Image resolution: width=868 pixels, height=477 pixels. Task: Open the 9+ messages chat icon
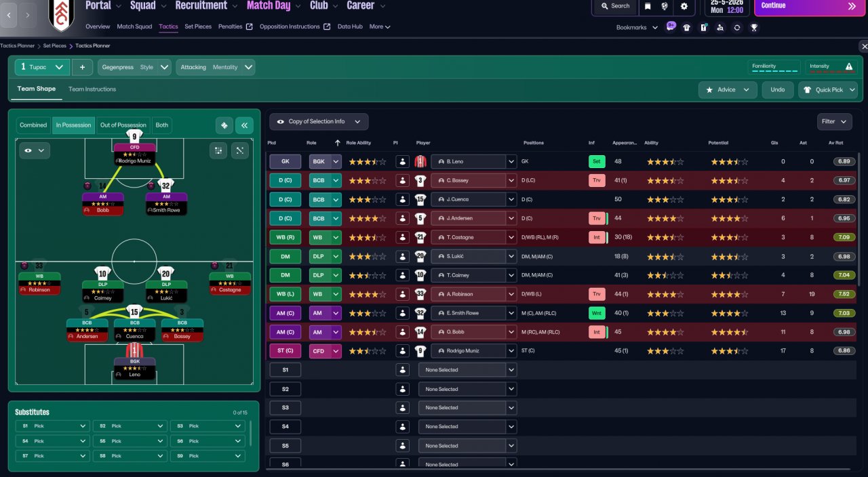(x=671, y=26)
